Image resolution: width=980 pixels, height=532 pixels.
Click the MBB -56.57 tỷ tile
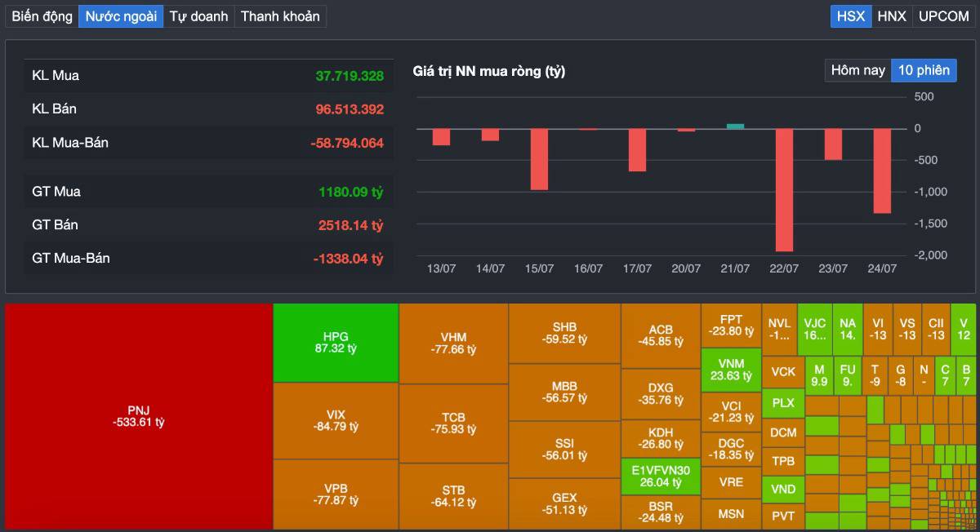point(564,392)
